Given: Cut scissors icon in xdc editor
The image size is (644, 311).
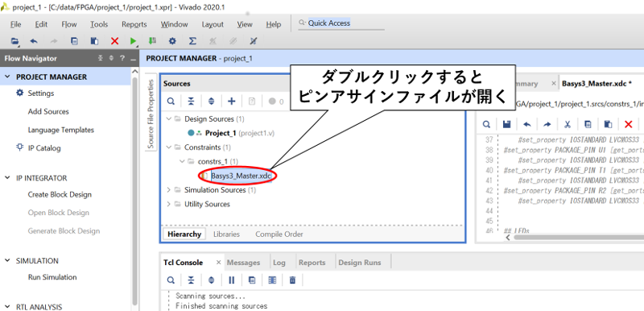Looking at the screenshot, I should (x=568, y=124).
